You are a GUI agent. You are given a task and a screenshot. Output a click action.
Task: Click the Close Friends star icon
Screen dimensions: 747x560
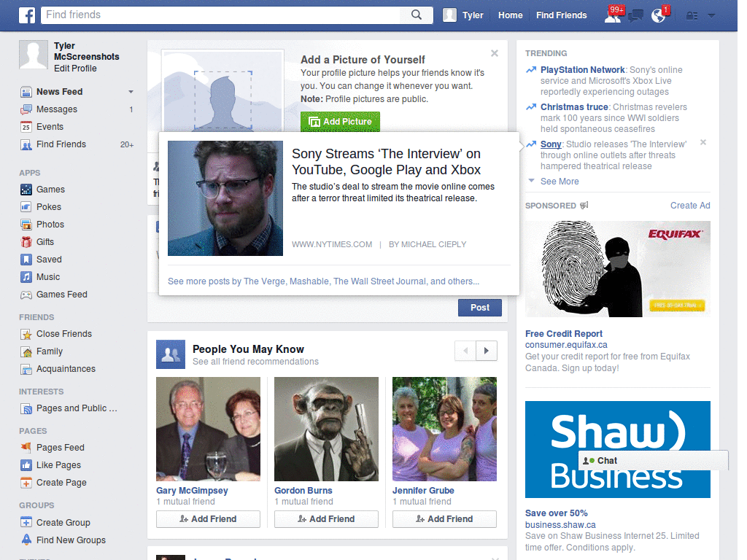click(x=26, y=334)
